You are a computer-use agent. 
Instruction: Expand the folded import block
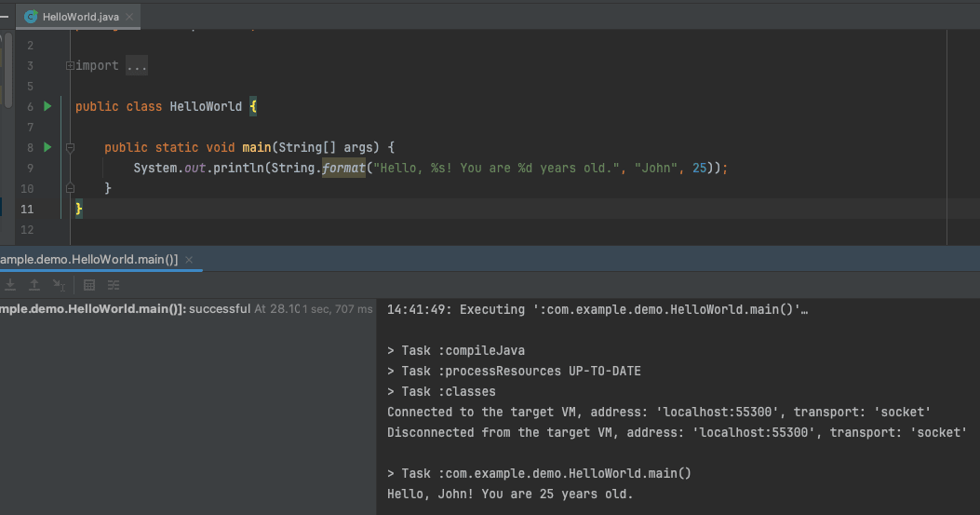click(x=70, y=66)
